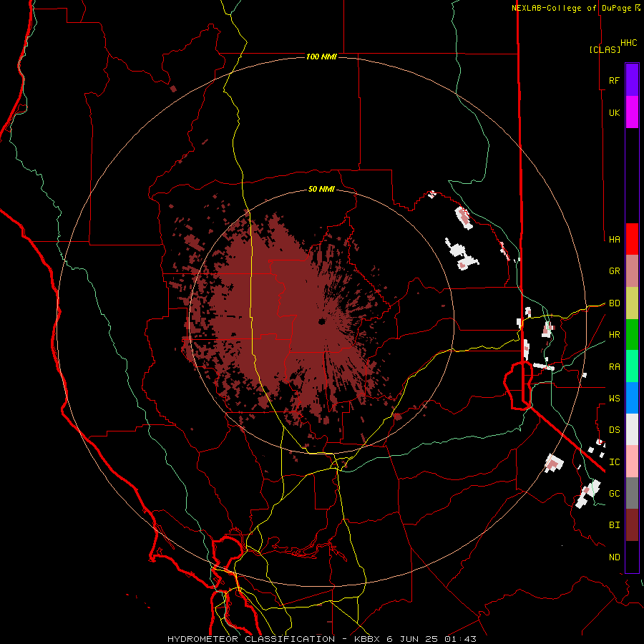
Task: Click the 'HR' legend label
Action: 614,335
